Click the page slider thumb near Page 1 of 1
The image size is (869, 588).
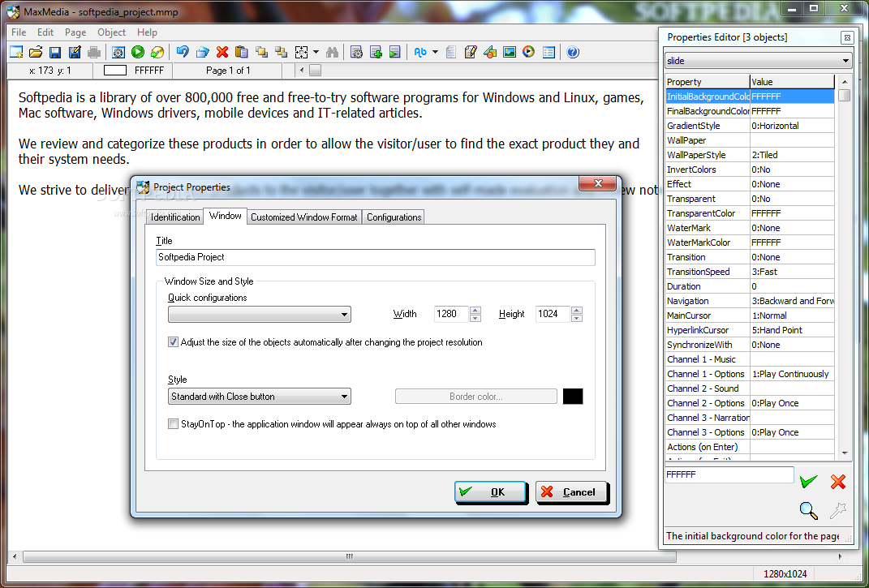click(x=315, y=71)
